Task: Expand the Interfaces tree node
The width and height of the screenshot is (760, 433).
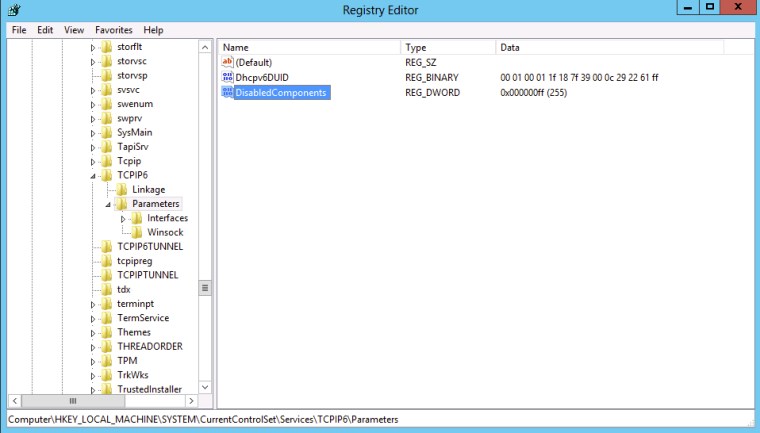Action: point(123,219)
